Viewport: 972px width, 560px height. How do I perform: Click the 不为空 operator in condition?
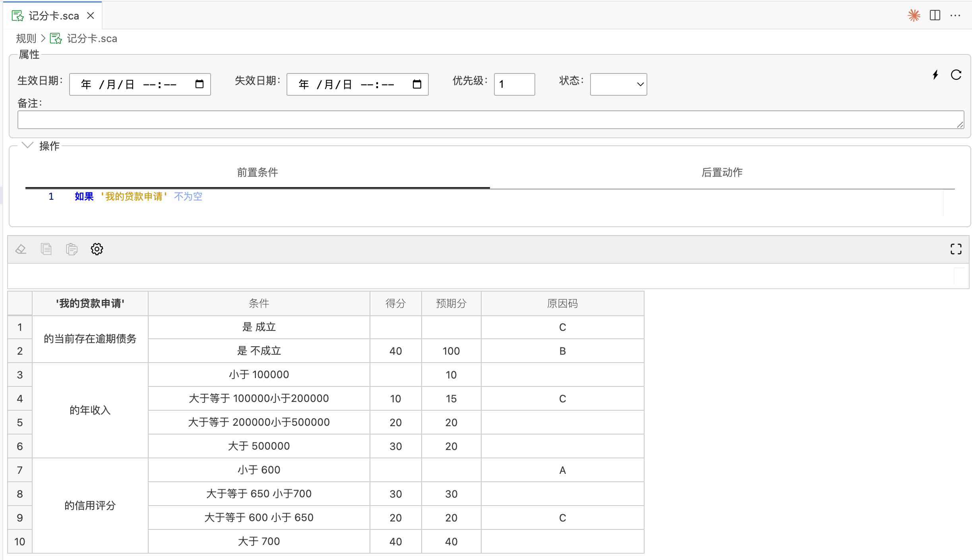[x=188, y=196]
